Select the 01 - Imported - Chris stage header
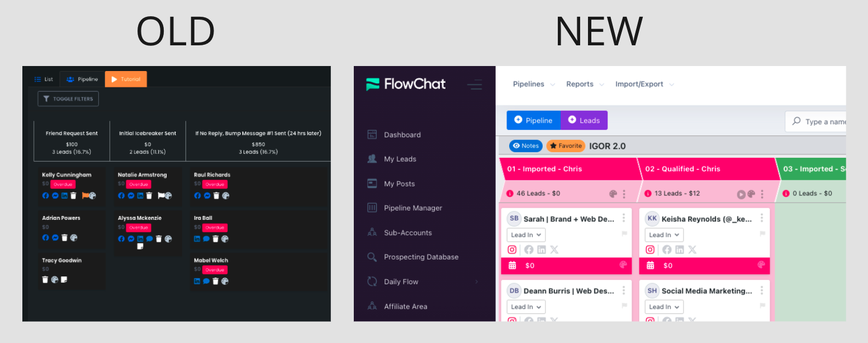The height and width of the screenshot is (343, 868). [x=569, y=169]
